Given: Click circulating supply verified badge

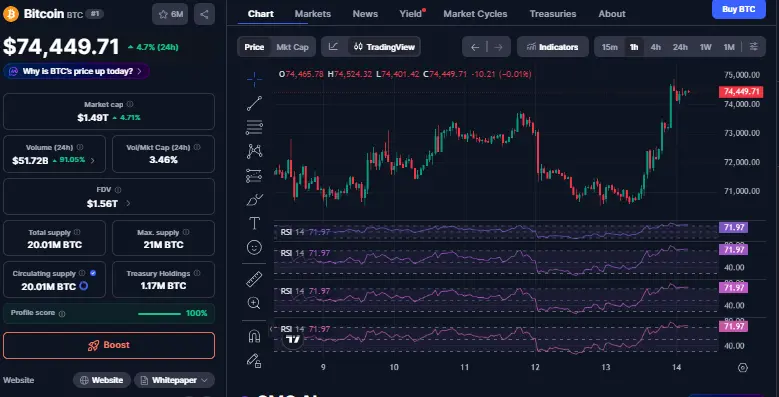Looking at the screenshot, I should coord(93,273).
